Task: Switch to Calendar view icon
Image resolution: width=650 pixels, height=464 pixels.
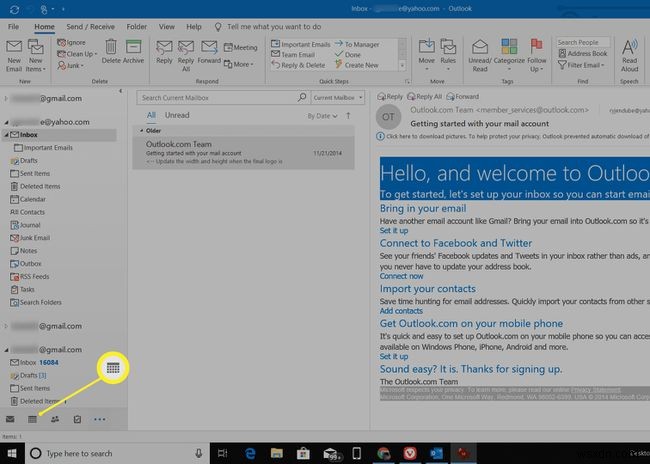Action: [x=32, y=419]
